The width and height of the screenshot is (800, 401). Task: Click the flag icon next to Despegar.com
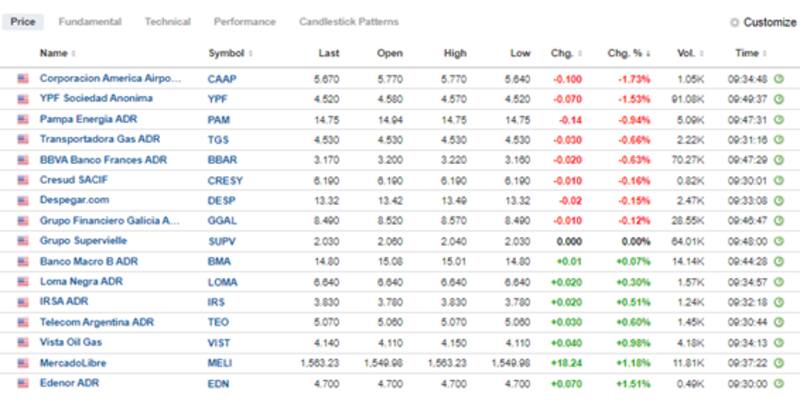(x=22, y=199)
